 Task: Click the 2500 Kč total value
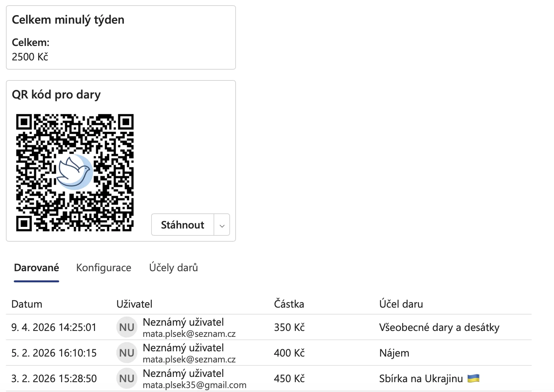click(x=30, y=57)
